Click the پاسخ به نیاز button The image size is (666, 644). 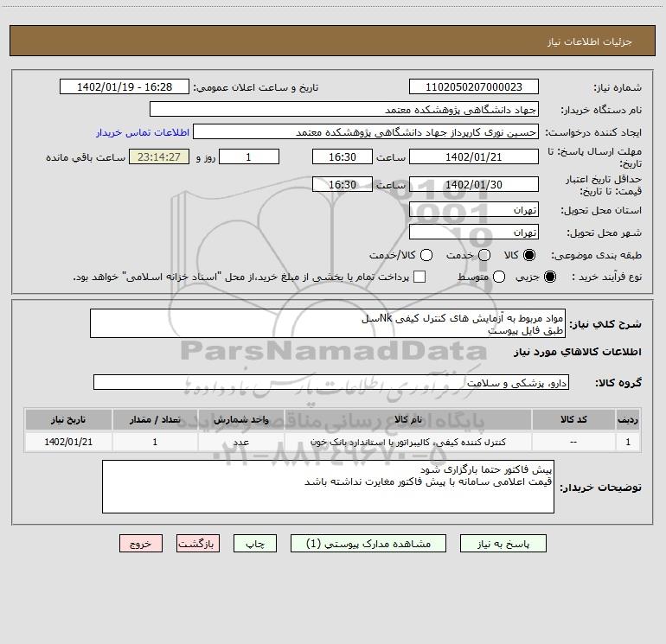(x=503, y=544)
